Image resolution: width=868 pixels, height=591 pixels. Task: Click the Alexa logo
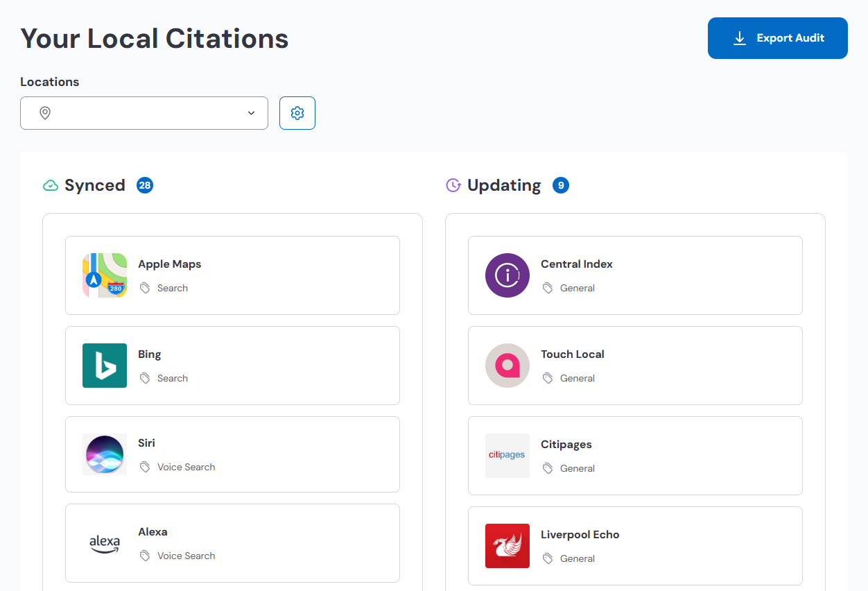[105, 543]
